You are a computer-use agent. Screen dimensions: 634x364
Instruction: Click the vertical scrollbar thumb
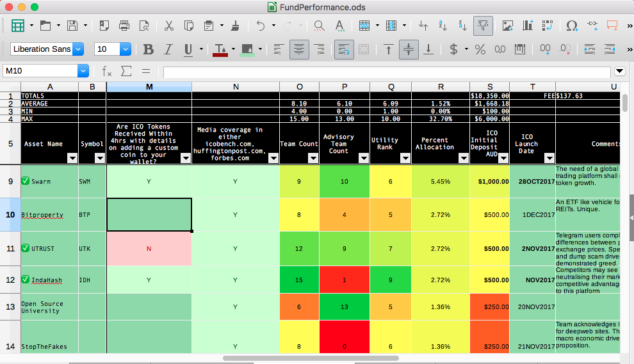point(625,103)
